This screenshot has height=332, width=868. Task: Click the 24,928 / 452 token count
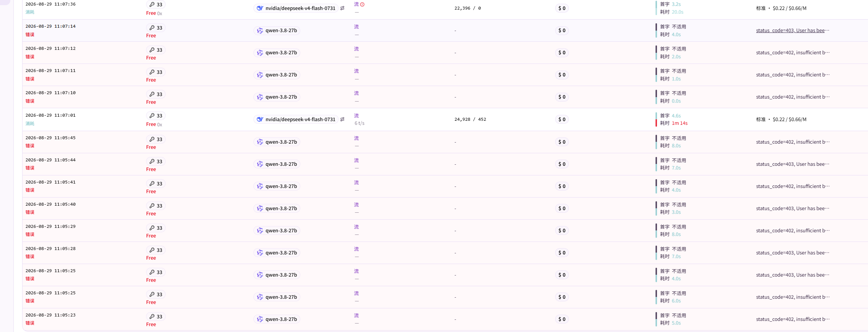[470, 119]
